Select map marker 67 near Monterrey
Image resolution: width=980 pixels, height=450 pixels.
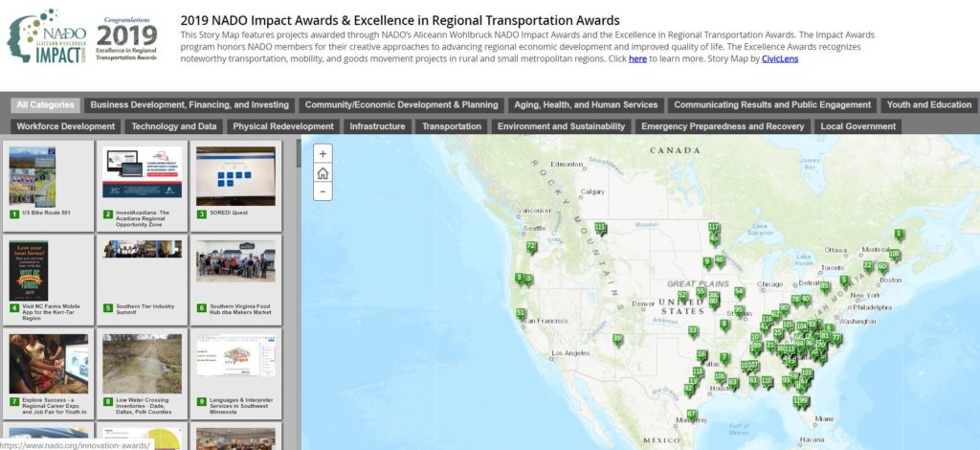691,415
